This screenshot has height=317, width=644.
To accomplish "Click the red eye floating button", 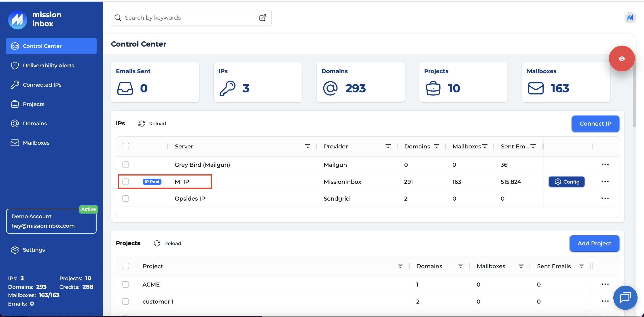I will [621, 59].
